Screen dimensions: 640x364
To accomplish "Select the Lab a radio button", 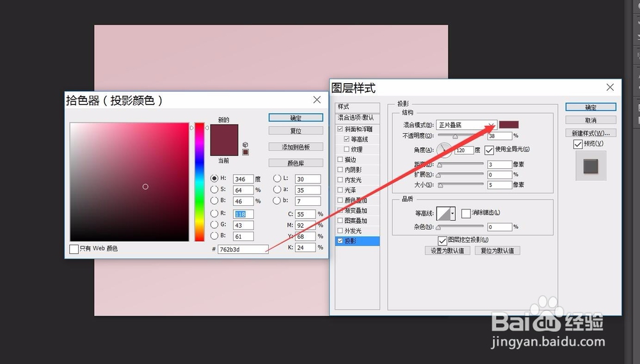I will point(277,189).
